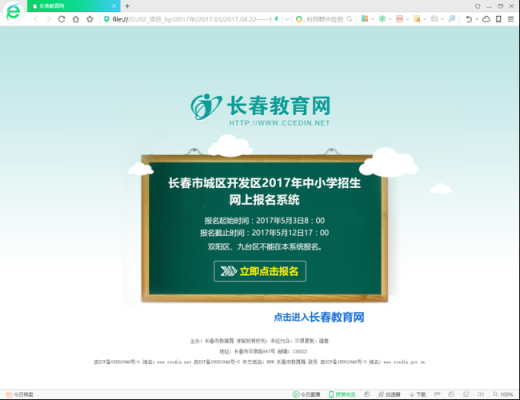Click the magnifier search icon

(x=349, y=19)
